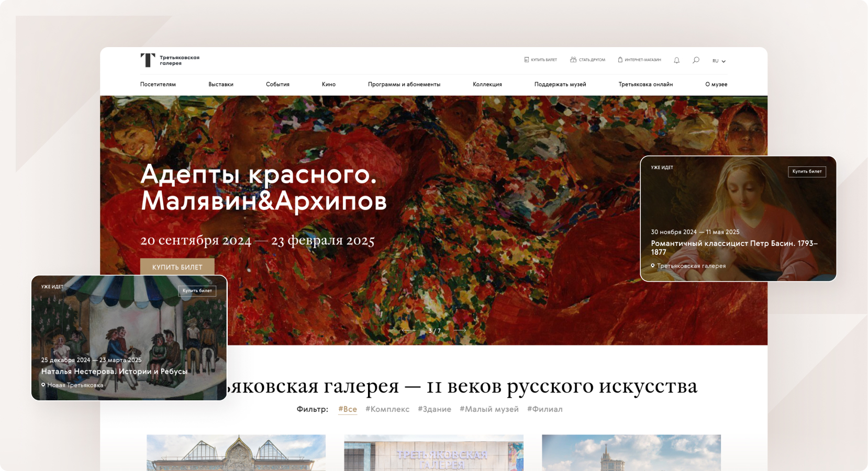
Task: Open Наталья Нестерова. Истории и Ребусы title
Action: 114,371
